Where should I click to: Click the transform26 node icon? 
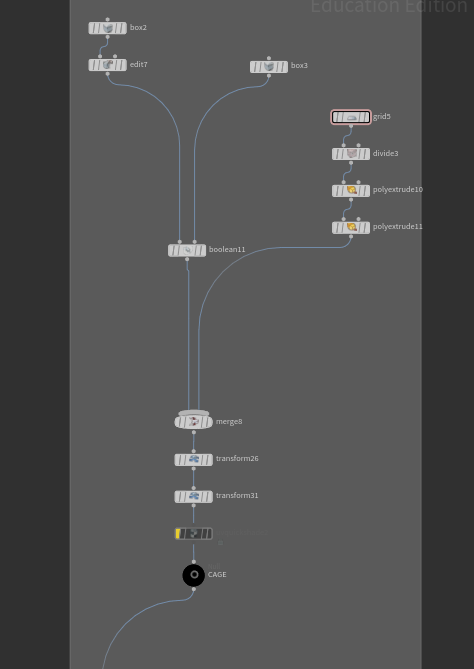[x=193, y=460]
